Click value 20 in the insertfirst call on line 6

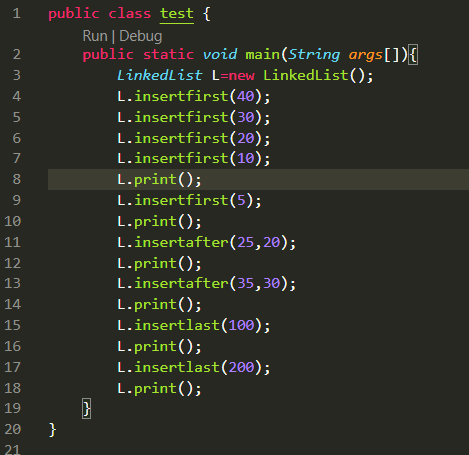[x=246, y=138]
